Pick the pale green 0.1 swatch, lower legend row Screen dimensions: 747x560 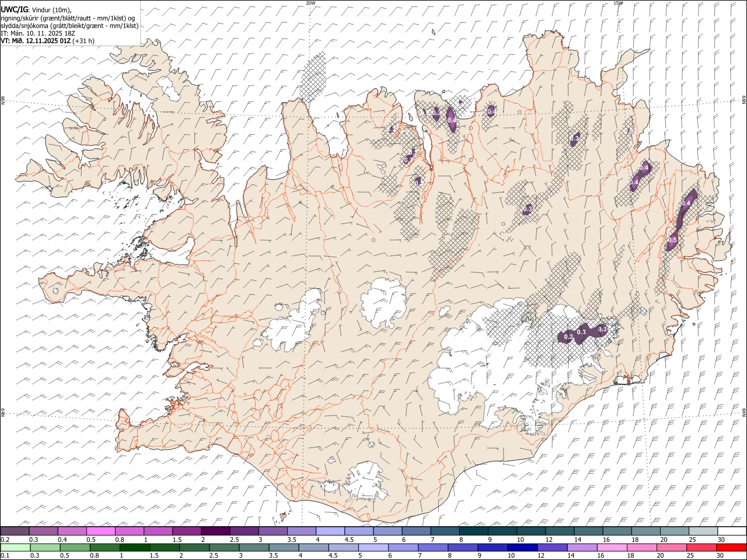[16, 548]
